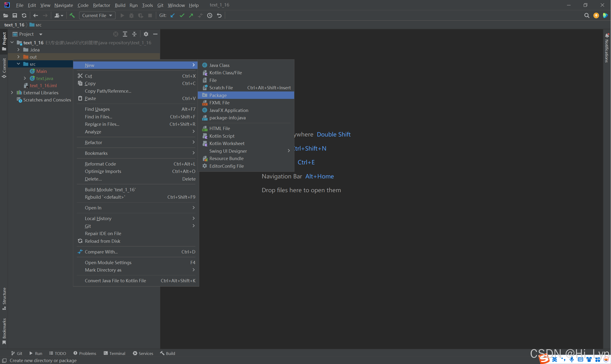This screenshot has width=611, height=364.
Task: Click Select Opened File target icon
Action: pyautogui.click(x=116, y=34)
